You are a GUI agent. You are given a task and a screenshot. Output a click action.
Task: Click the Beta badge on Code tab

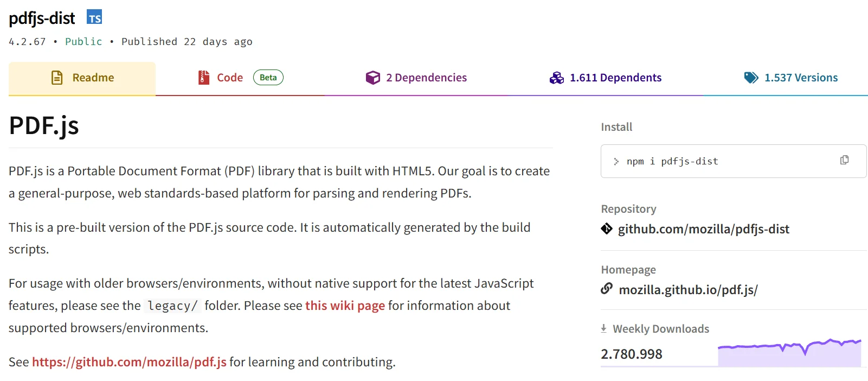pyautogui.click(x=268, y=78)
